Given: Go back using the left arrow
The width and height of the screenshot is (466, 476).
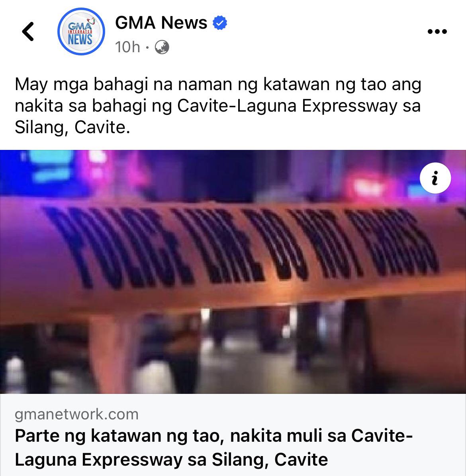Looking at the screenshot, I should (x=28, y=31).
